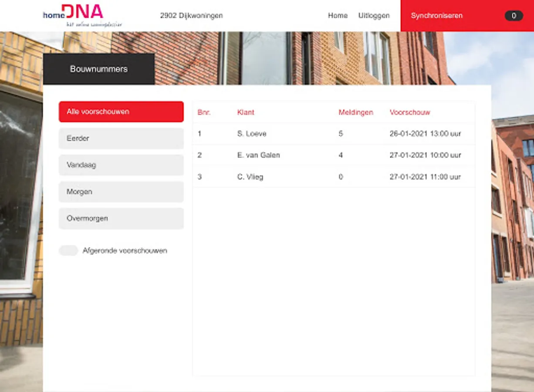Click the Bnr. column header
The height and width of the screenshot is (392, 534).
point(204,112)
